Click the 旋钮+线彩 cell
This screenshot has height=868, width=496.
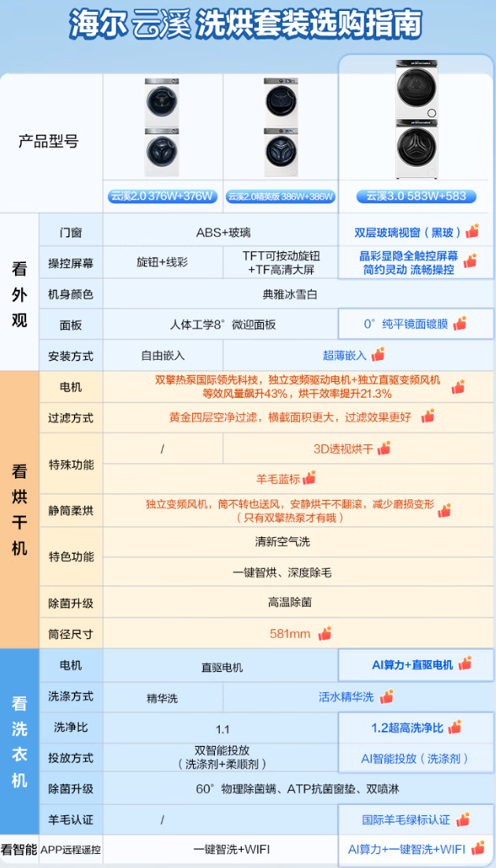point(162,262)
